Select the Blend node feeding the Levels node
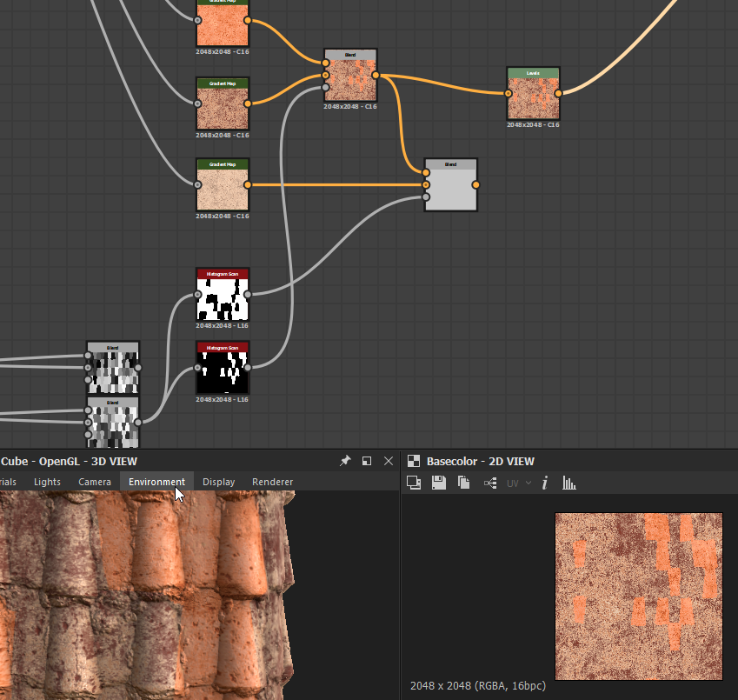The width and height of the screenshot is (738, 700). [350, 76]
